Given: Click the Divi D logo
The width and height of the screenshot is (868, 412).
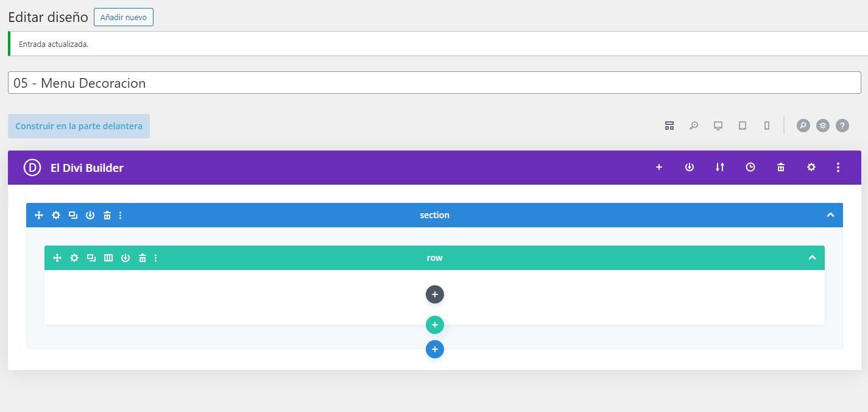Looking at the screenshot, I should coord(32,168).
